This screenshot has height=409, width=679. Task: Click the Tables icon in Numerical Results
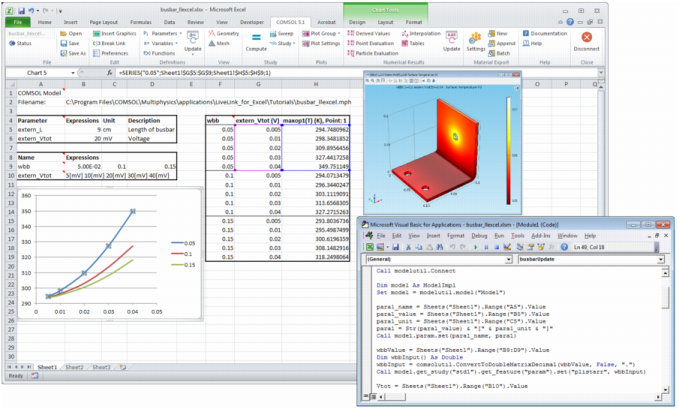click(404, 43)
